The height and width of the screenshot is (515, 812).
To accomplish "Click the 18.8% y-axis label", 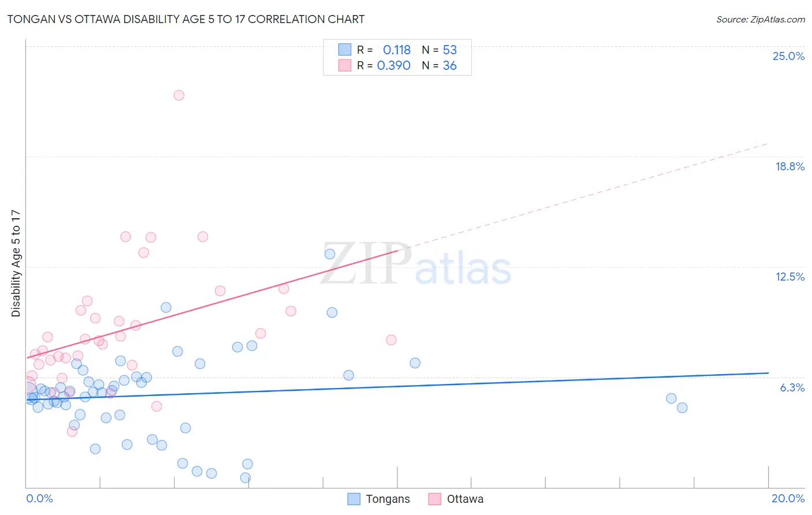I will (x=789, y=166).
